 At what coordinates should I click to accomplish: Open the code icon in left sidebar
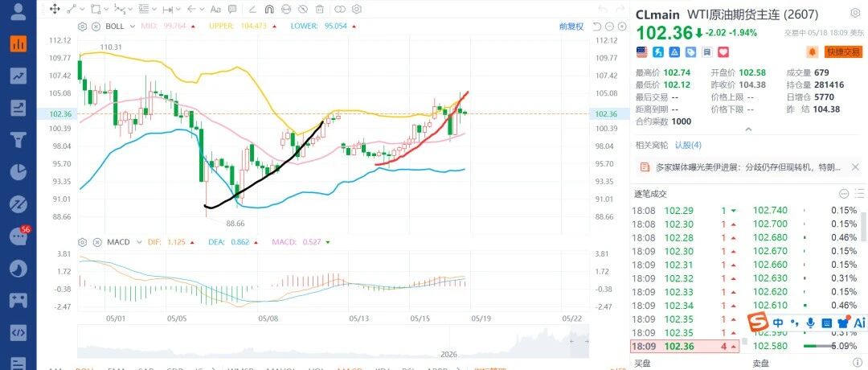pos(18,332)
